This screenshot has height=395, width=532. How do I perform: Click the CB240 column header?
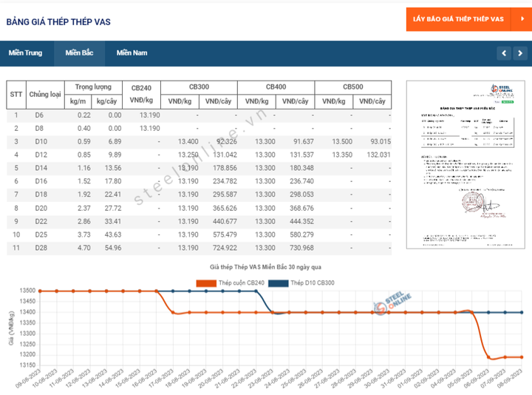(141, 94)
